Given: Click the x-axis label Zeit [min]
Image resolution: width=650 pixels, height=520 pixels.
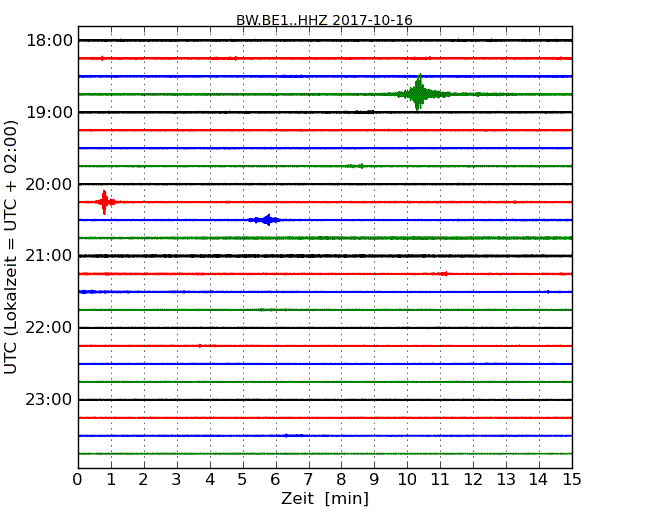Looking at the screenshot, I should (325, 498).
